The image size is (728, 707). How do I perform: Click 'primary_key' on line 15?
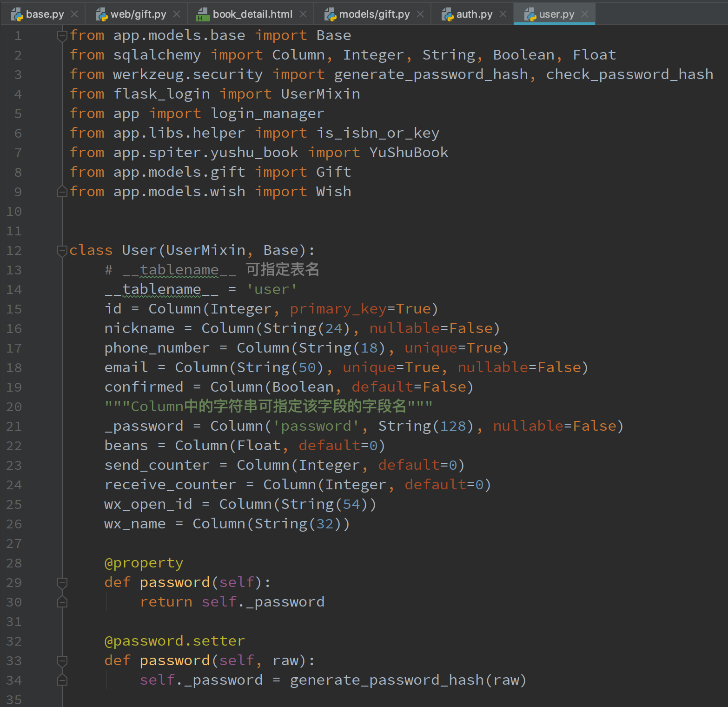click(338, 309)
